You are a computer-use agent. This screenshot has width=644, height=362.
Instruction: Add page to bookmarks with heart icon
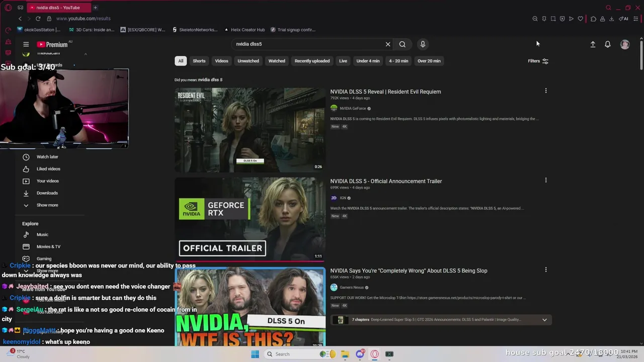580,19
